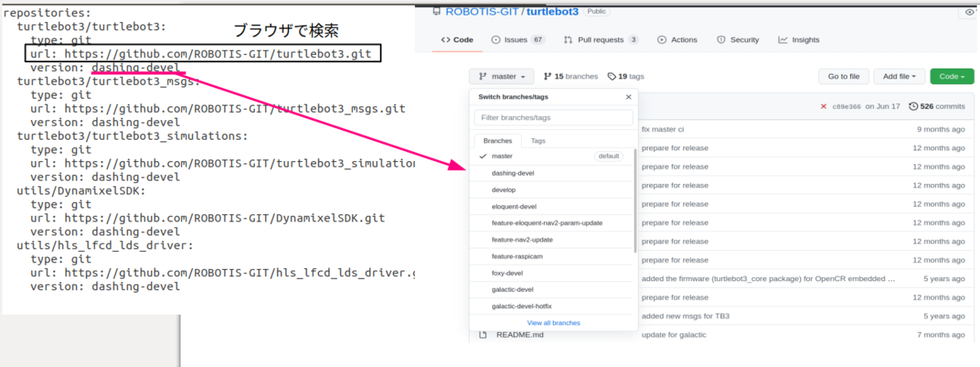Click the utils/DynamixelSDK: line
The image size is (980, 367).
(81, 190)
